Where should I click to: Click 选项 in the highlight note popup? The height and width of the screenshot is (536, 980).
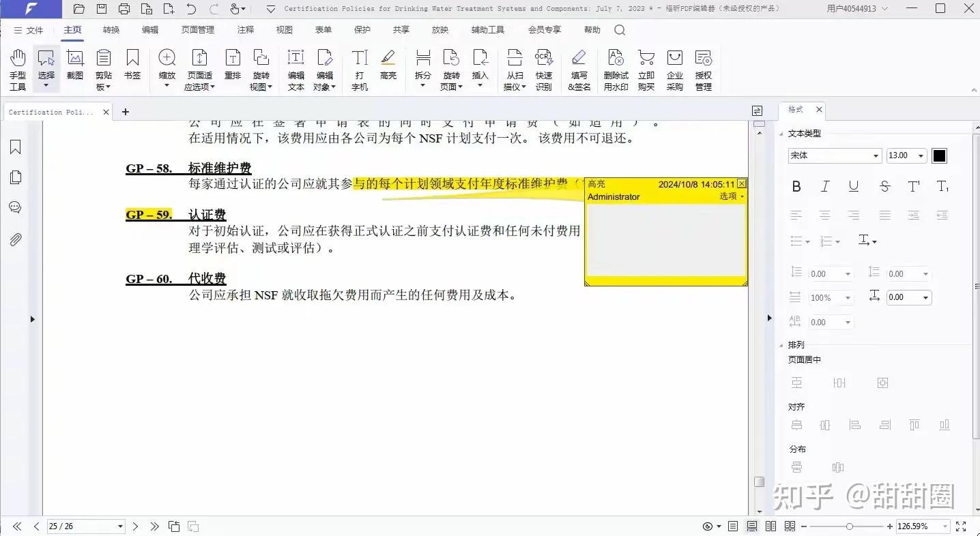coord(732,196)
